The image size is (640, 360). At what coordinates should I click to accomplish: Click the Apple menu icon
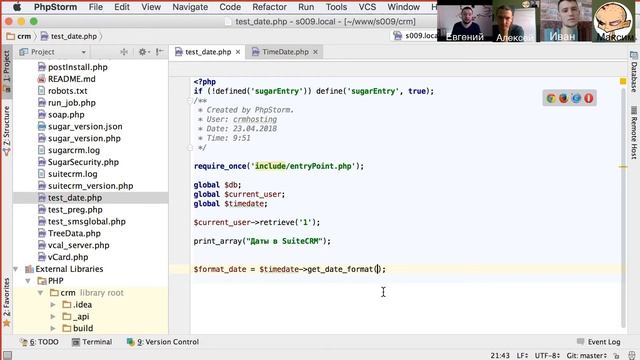pos(17,7)
